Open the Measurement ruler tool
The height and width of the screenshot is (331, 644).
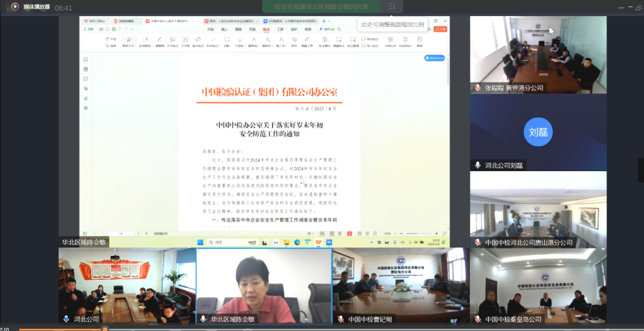(x=307, y=42)
